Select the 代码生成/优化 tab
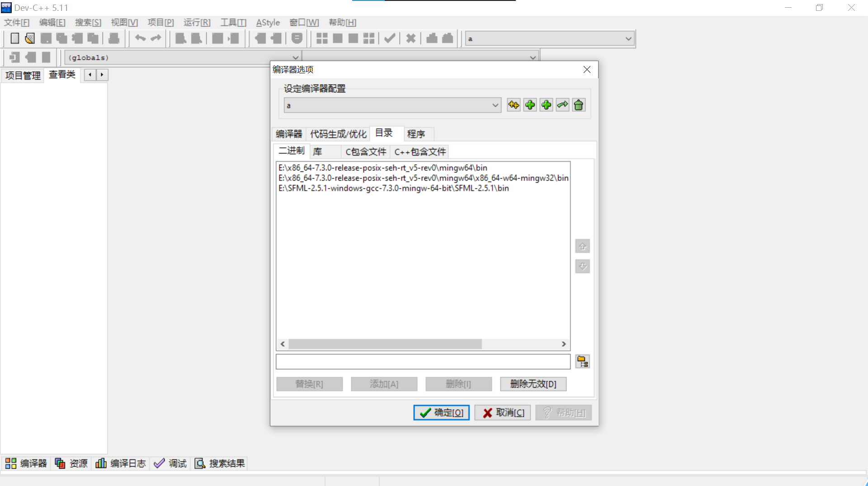The image size is (868, 486). click(x=338, y=133)
